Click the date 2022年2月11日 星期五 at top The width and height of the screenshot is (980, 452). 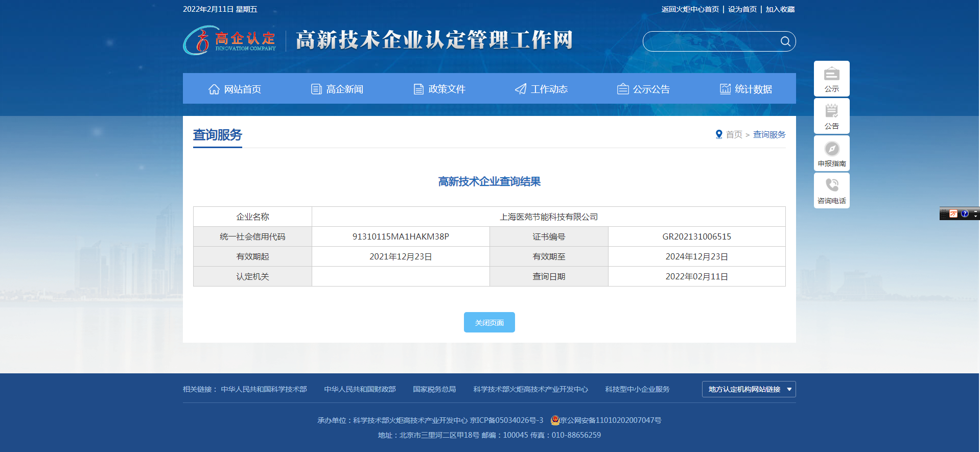point(220,9)
